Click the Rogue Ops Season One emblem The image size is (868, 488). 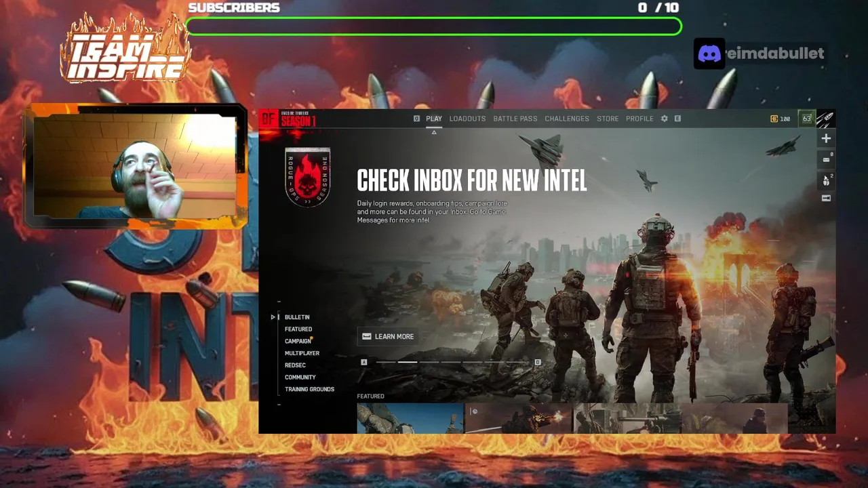[x=308, y=176]
